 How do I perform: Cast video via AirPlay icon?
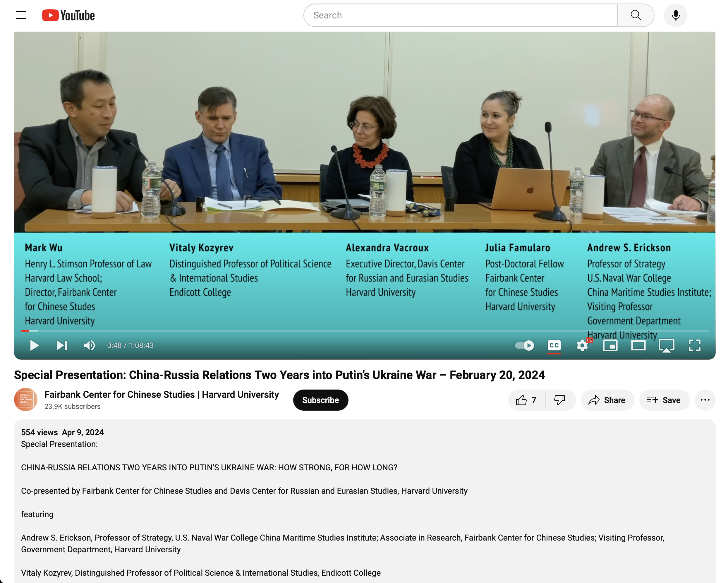coord(666,346)
